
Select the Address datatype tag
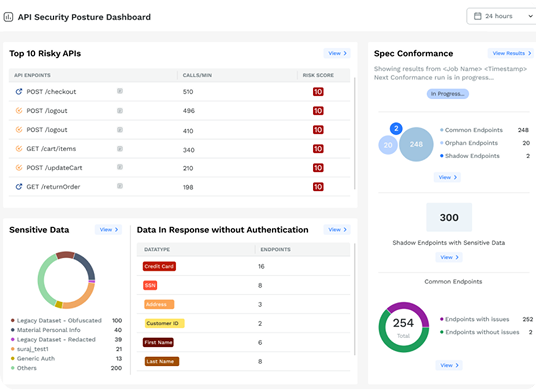(x=159, y=304)
